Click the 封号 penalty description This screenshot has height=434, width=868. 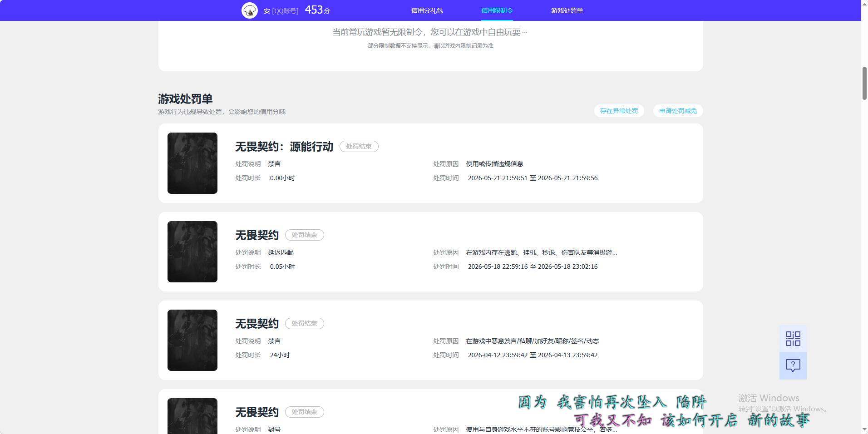click(274, 429)
